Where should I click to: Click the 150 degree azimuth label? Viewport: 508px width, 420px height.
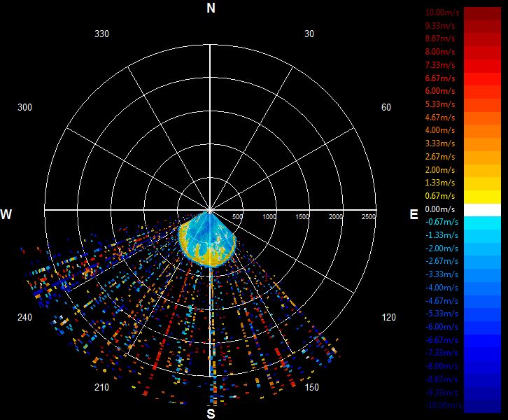tap(311, 387)
